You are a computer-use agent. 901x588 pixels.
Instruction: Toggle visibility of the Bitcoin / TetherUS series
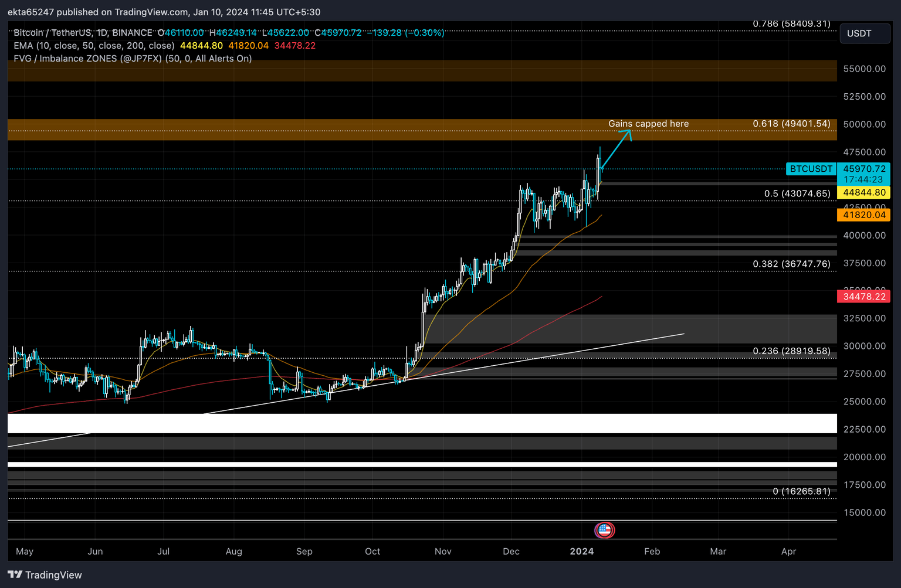point(53,33)
